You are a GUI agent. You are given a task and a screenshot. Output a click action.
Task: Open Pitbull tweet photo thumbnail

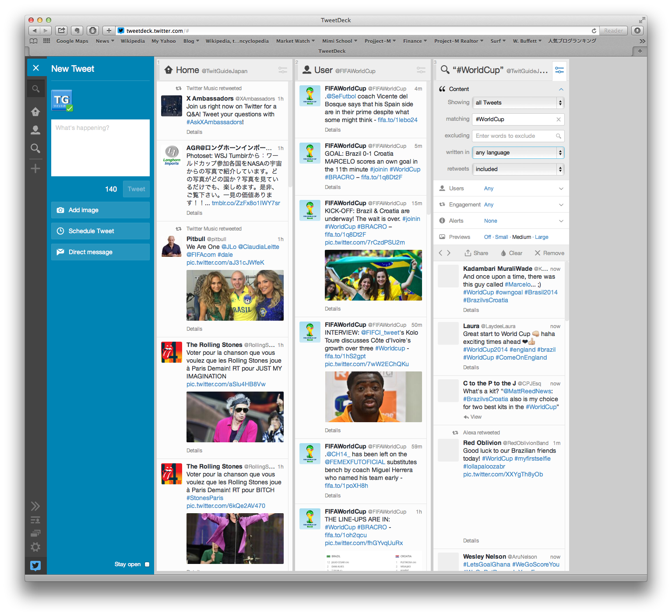[235, 295]
